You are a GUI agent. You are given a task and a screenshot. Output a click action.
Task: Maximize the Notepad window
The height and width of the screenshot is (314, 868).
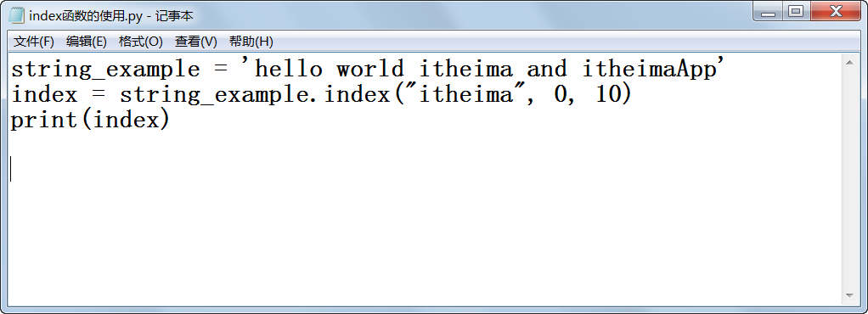click(796, 12)
